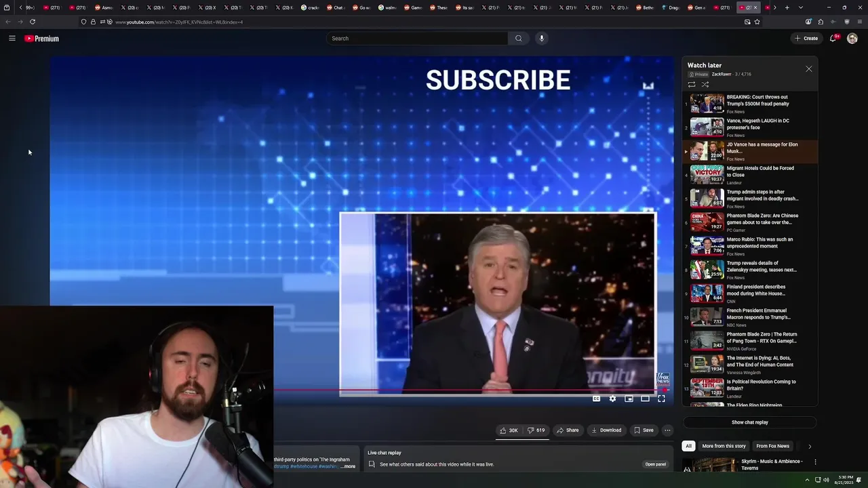Toggle closed captions on the video
868x488 pixels.
pyautogui.click(x=596, y=399)
